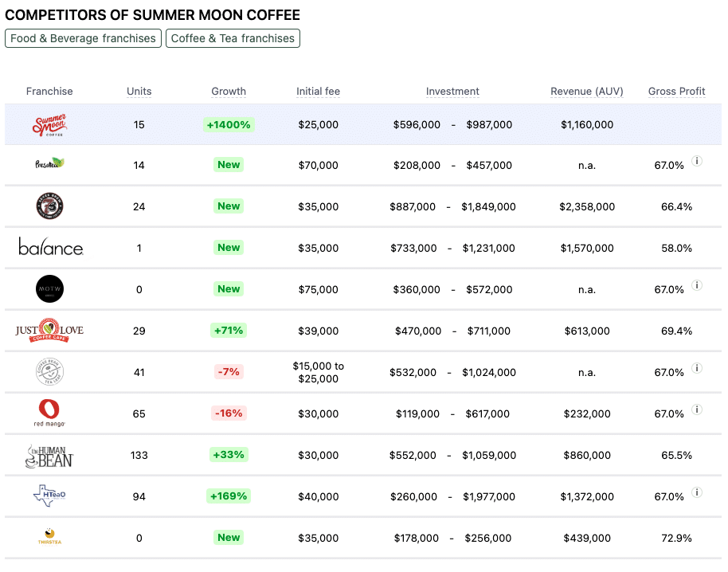Sort by Gross Profit column header
Image resolution: width=728 pixels, height=572 pixels.
point(676,91)
